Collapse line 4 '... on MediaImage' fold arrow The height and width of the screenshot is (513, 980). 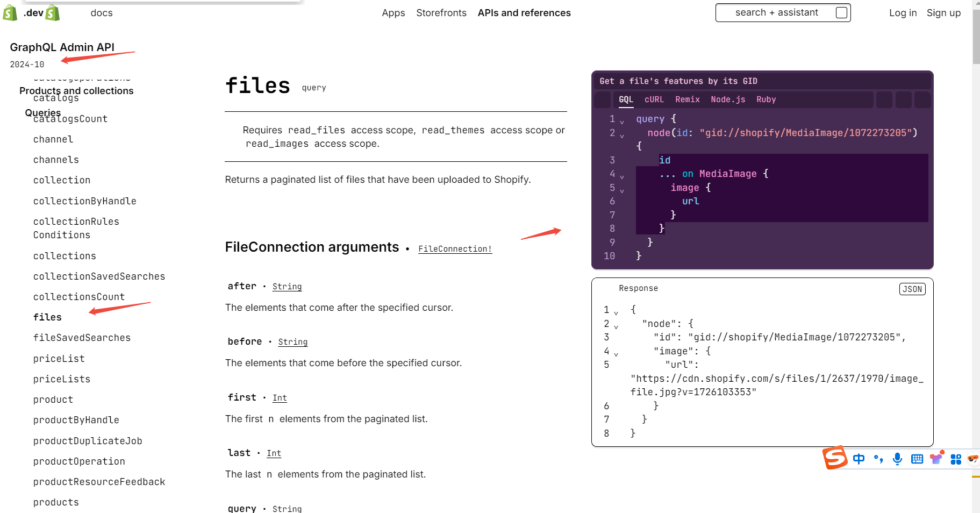pos(622,176)
